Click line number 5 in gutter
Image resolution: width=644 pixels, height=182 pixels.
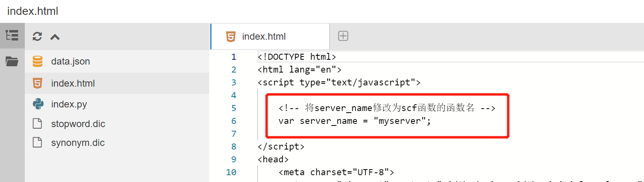tap(234, 108)
